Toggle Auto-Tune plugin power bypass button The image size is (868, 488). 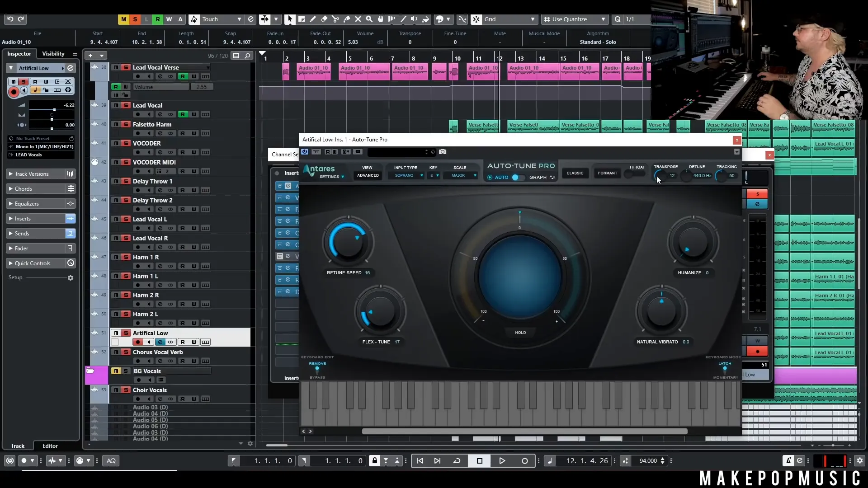(x=305, y=152)
